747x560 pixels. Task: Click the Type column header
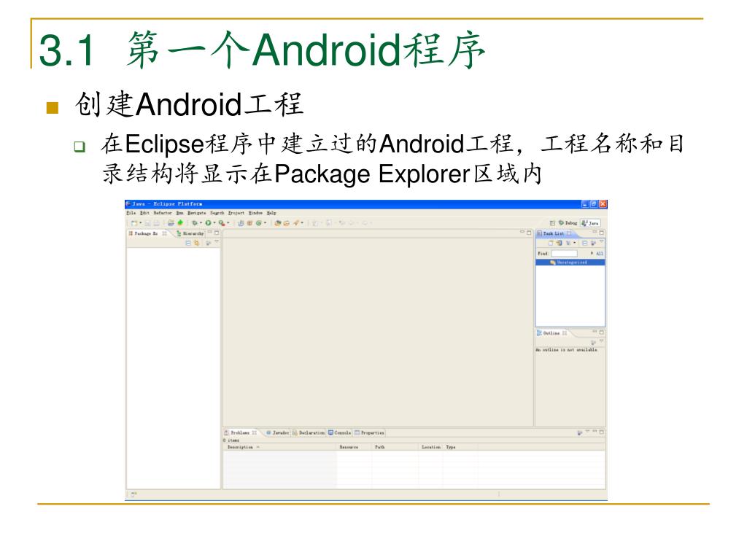point(460,447)
